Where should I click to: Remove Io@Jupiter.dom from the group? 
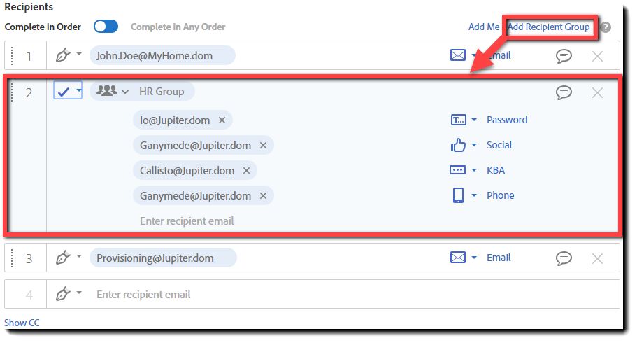[x=222, y=120]
